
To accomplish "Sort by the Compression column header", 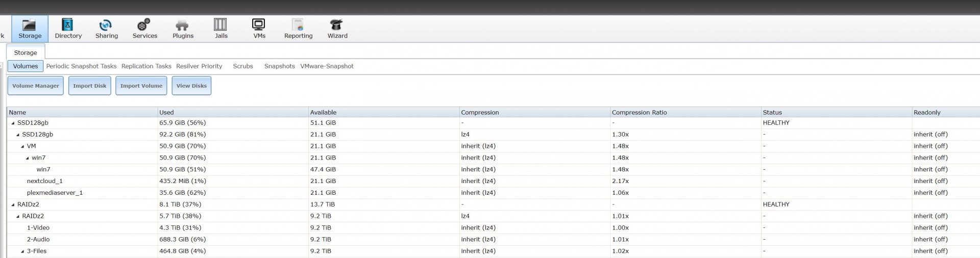I will pyautogui.click(x=534, y=112).
